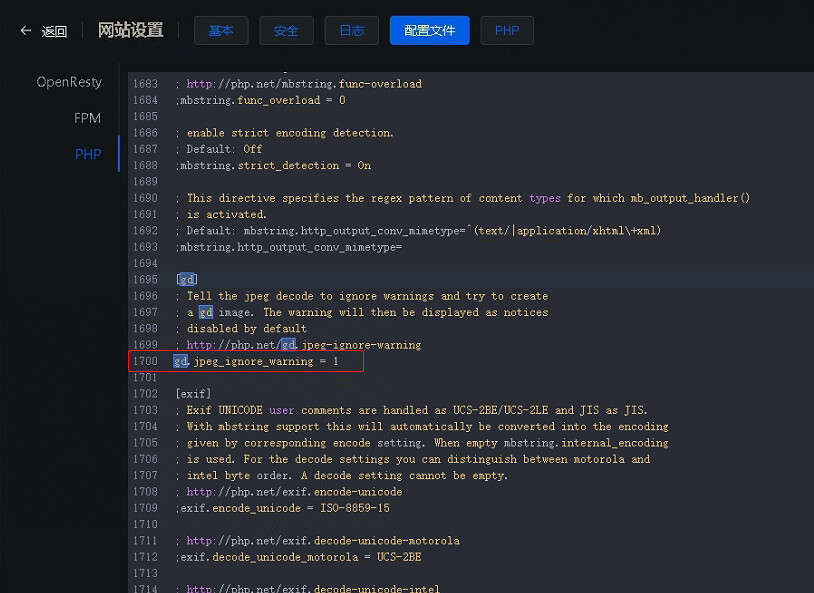This screenshot has height=593, width=814.
Task: Click line number 1683 in gutter
Action: coord(145,84)
